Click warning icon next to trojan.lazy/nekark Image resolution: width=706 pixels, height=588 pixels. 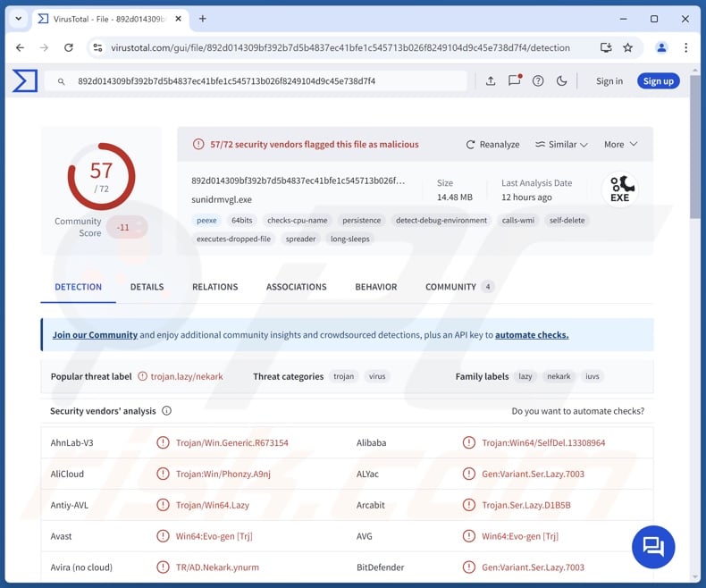pos(142,376)
